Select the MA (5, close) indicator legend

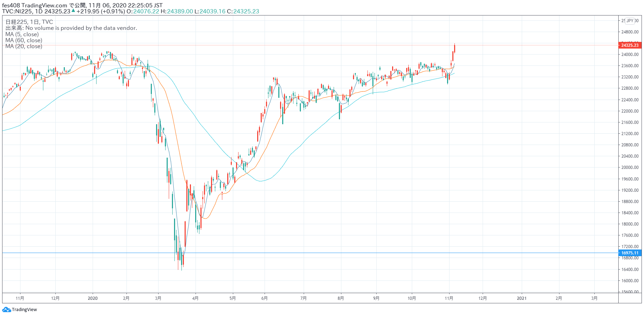(22, 34)
